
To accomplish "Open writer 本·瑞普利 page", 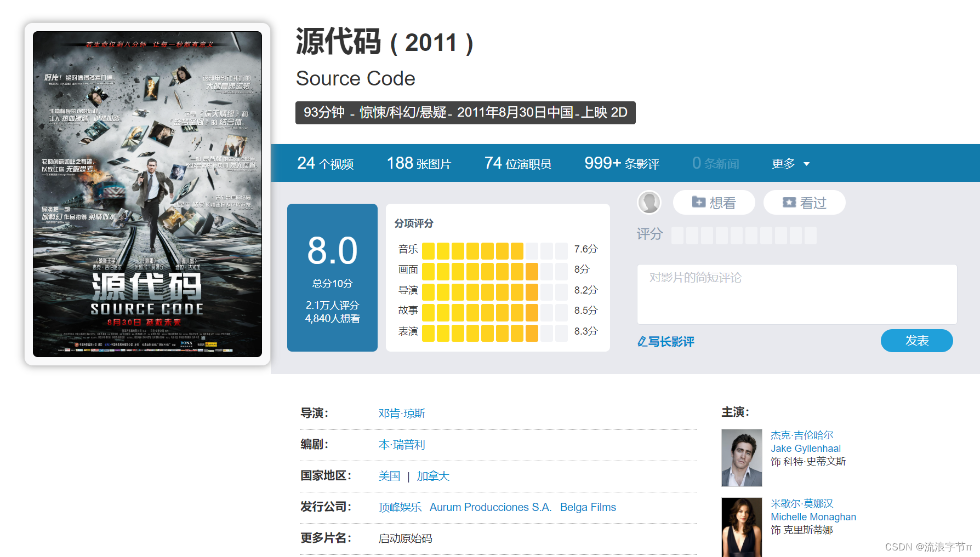I will 402,445.
